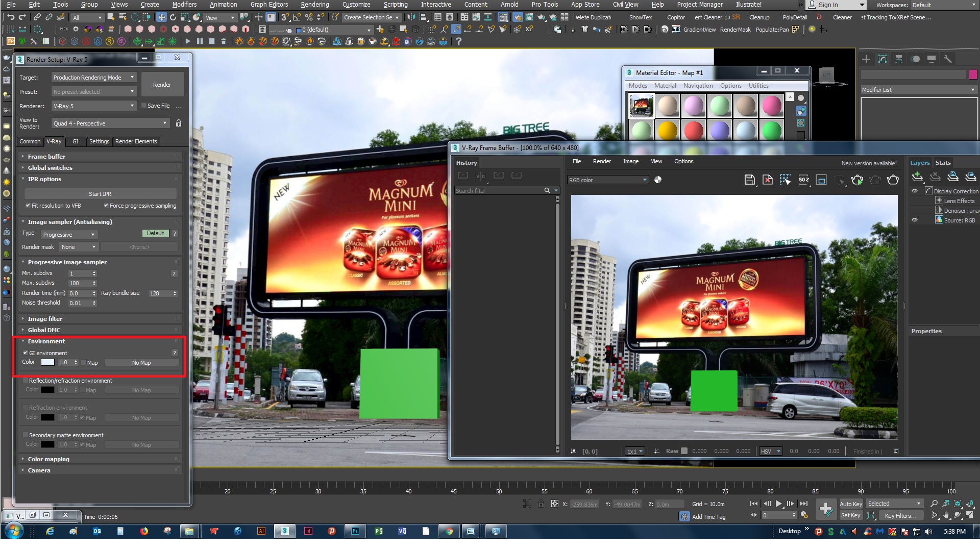Open the Renderer dropdown showing V-Ray 5
The height and width of the screenshot is (551, 980).
coord(94,106)
